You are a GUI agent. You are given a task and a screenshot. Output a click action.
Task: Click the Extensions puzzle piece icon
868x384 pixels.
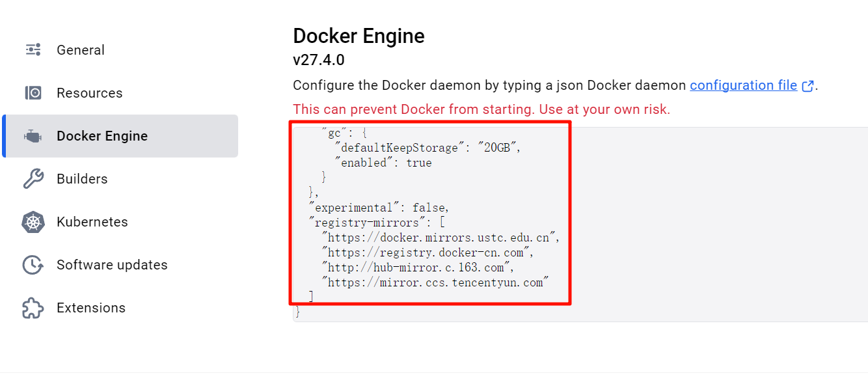[33, 308]
